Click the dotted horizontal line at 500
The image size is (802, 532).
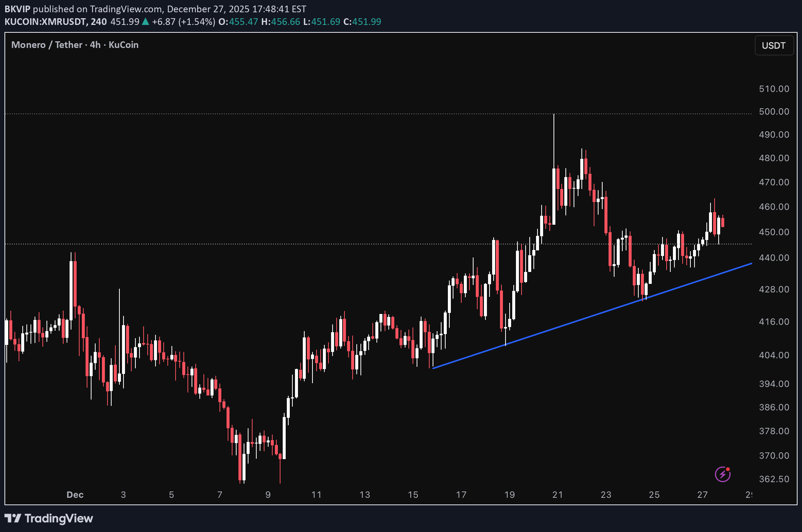point(298,114)
